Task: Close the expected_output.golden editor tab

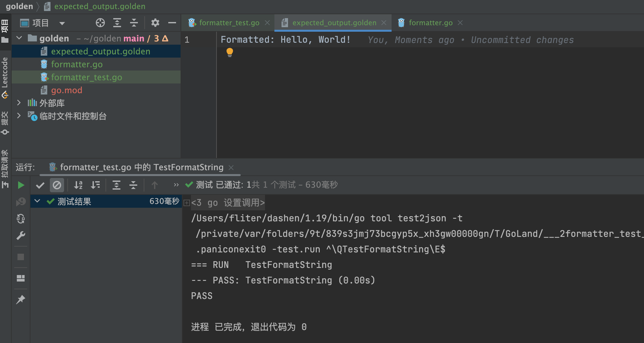Action: point(384,23)
